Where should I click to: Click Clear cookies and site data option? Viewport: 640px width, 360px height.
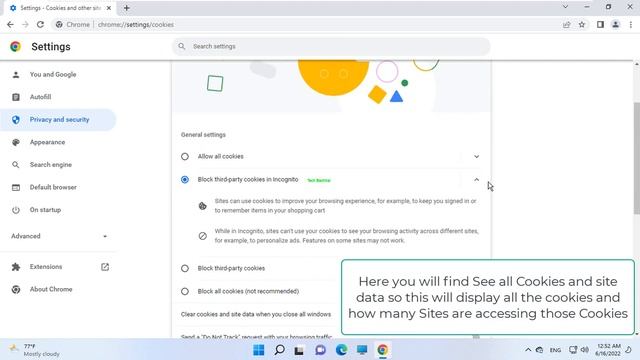coord(256,314)
